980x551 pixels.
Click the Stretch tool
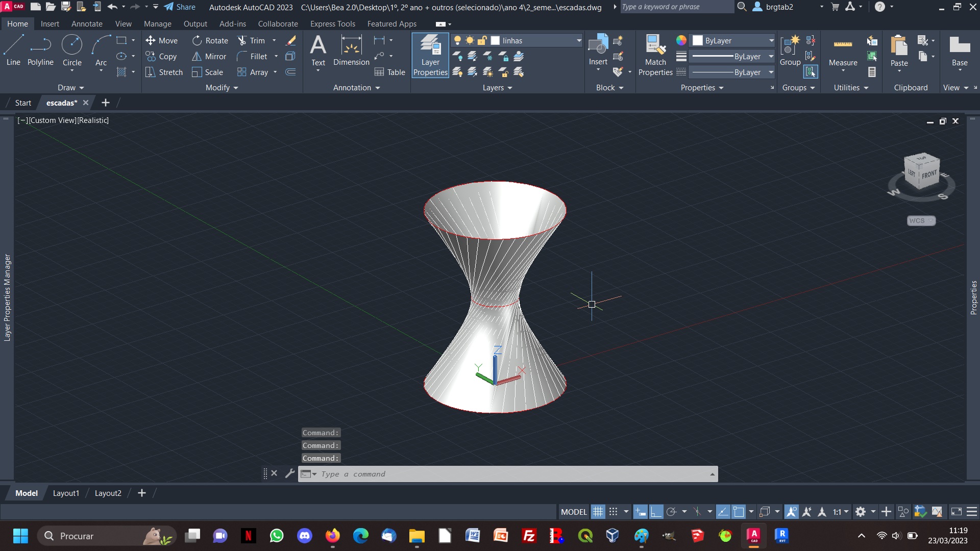(x=164, y=72)
